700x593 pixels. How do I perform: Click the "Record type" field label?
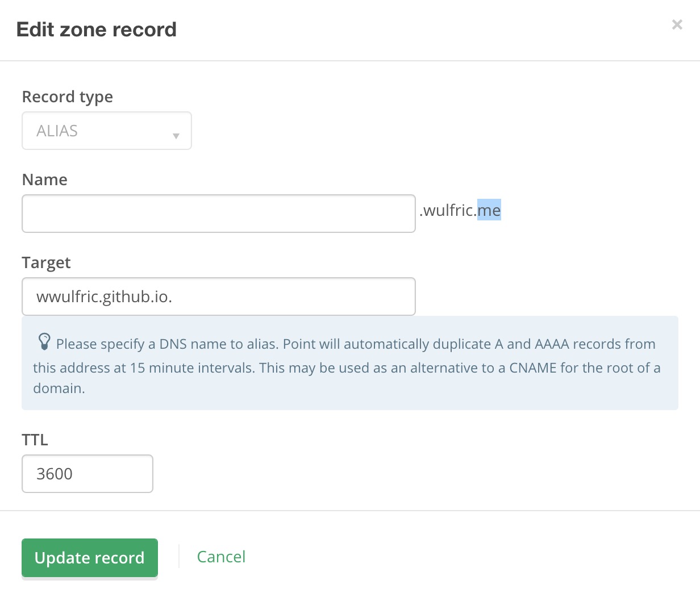coord(67,97)
